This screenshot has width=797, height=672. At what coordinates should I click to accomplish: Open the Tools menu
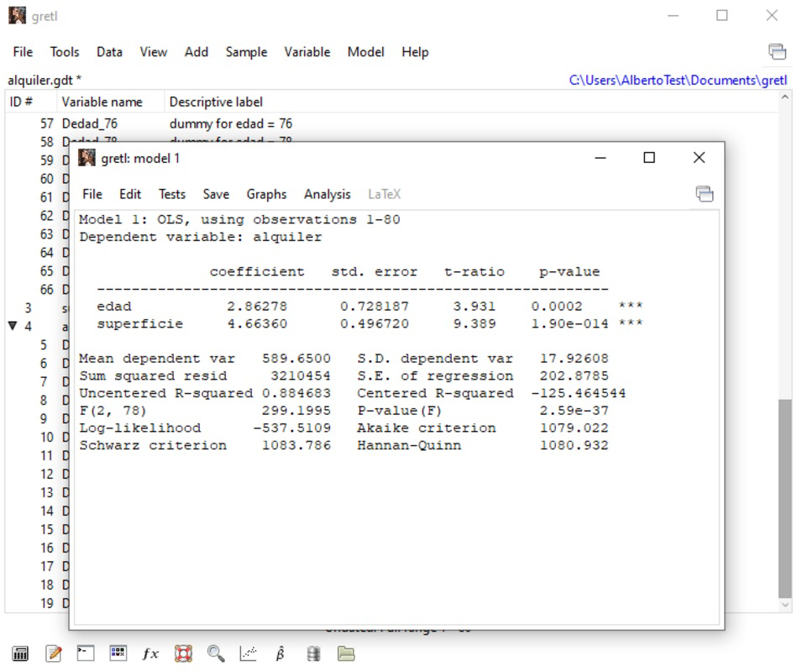point(65,52)
